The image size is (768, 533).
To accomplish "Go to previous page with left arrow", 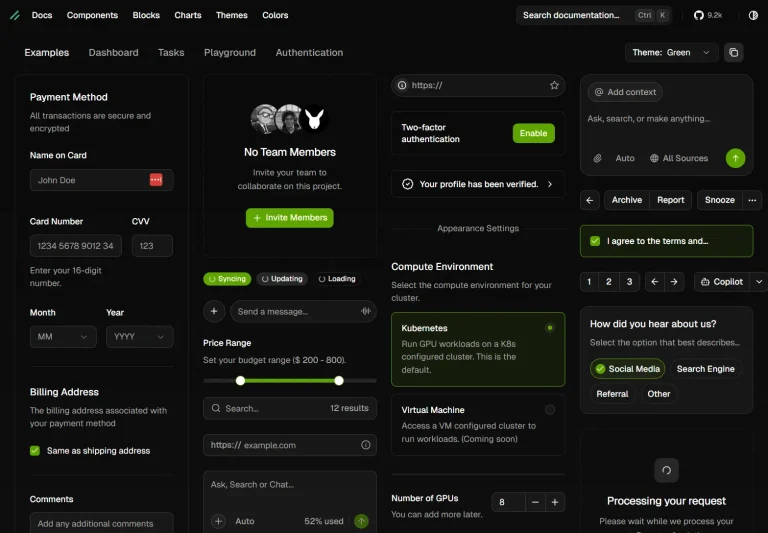I will [654, 282].
